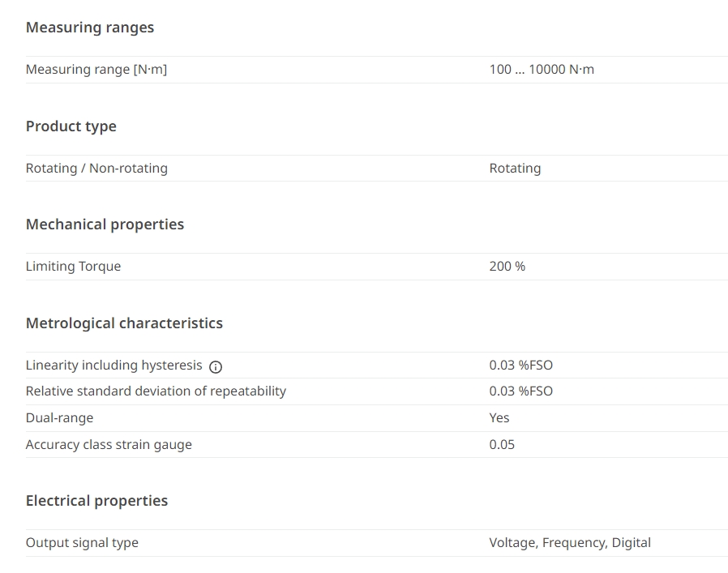Viewport: 728px width, 573px height.
Task: Select the Rotating / Non-rotating label
Action: (x=96, y=168)
